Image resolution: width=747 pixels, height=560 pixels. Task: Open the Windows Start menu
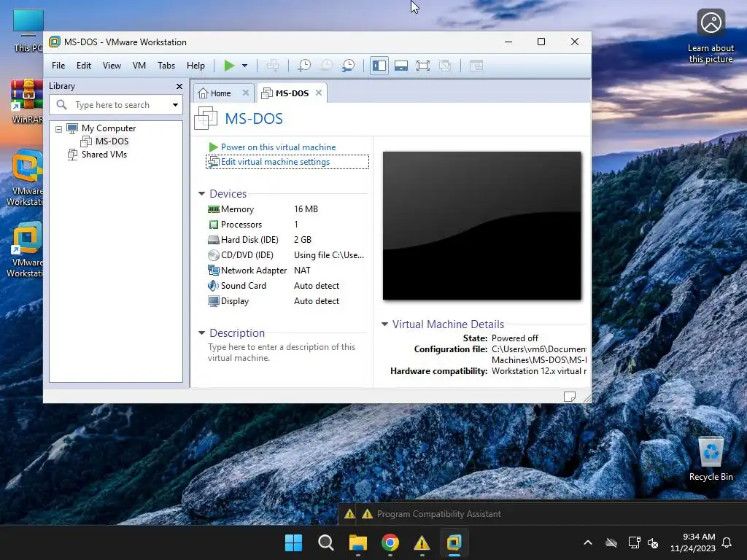pos(293,542)
